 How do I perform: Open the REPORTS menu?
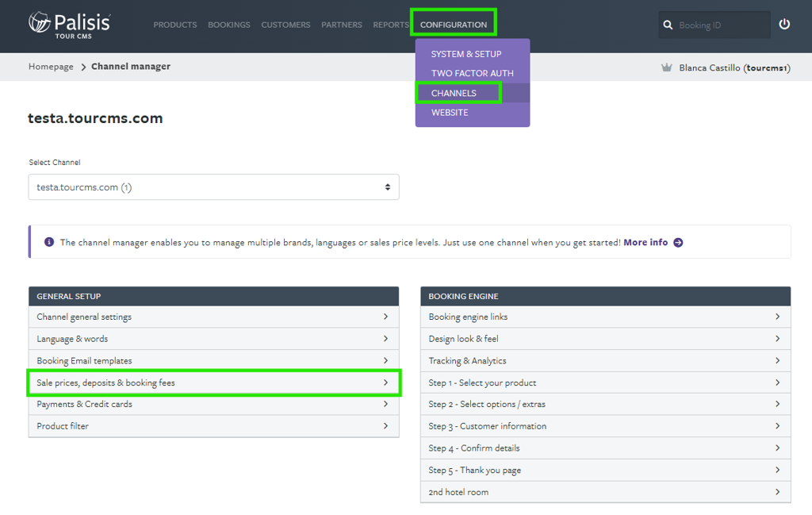[x=391, y=25]
